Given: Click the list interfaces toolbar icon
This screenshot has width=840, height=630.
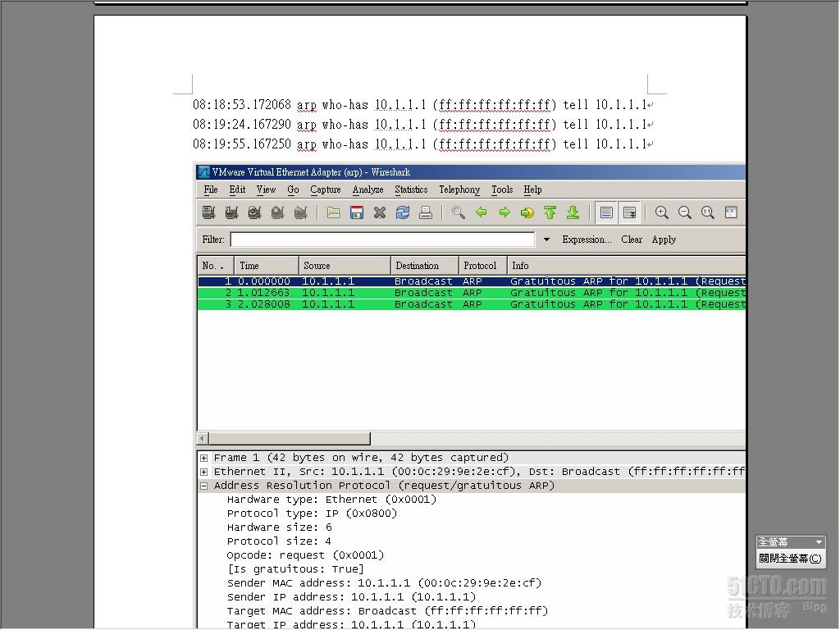Looking at the screenshot, I should tap(209, 212).
